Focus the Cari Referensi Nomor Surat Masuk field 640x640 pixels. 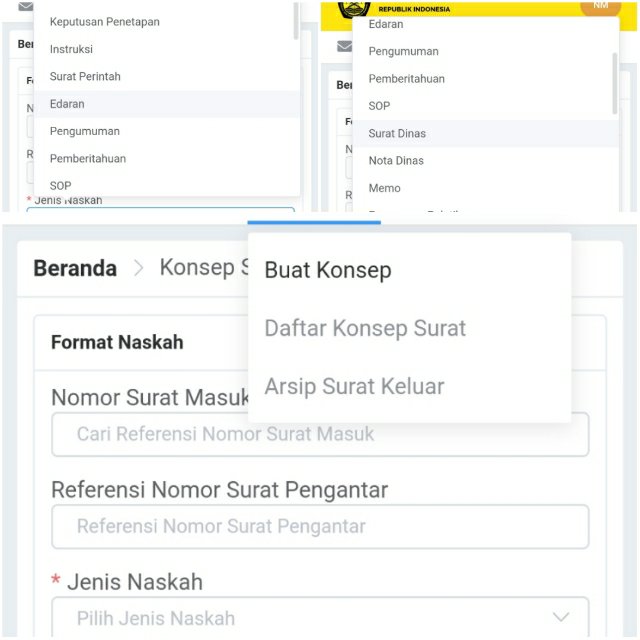click(320, 434)
